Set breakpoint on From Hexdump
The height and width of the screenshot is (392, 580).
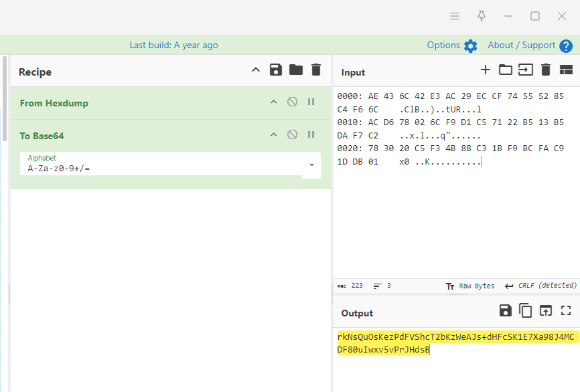311,102
